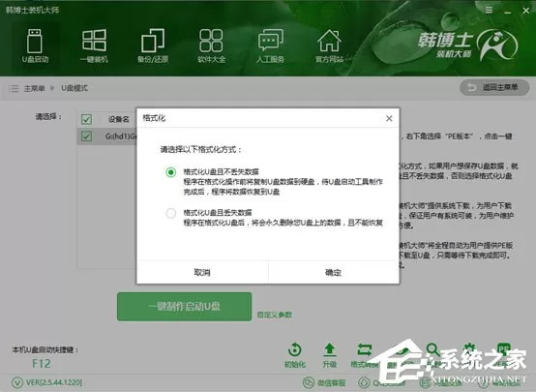Click 返回主菜单 button
536x392 pixels.
pyautogui.click(x=494, y=87)
